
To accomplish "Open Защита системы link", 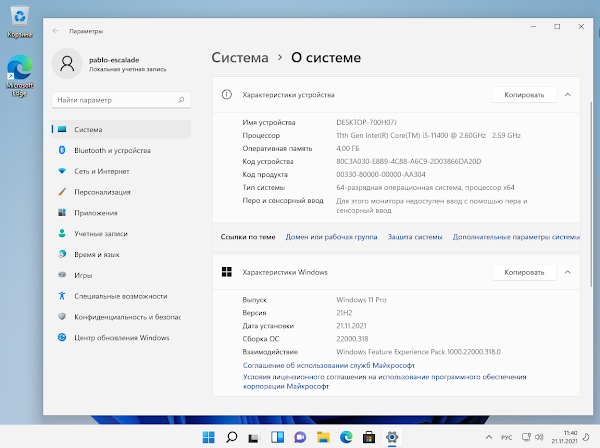I will tap(415, 237).
